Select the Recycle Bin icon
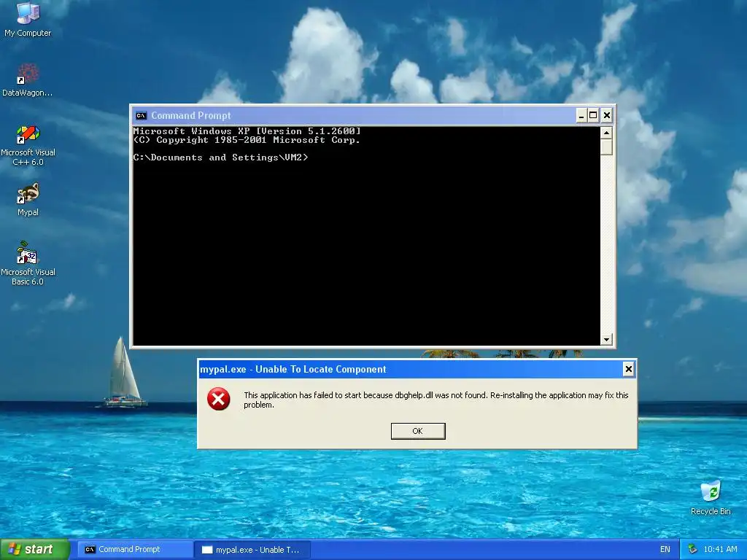The height and width of the screenshot is (560, 747). [711, 497]
